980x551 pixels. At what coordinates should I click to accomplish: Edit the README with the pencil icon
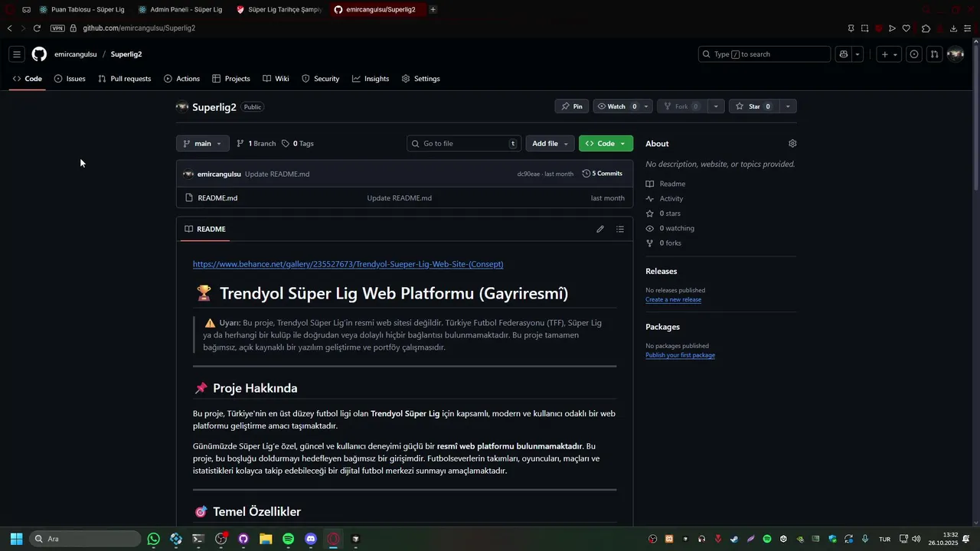[600, 229]
